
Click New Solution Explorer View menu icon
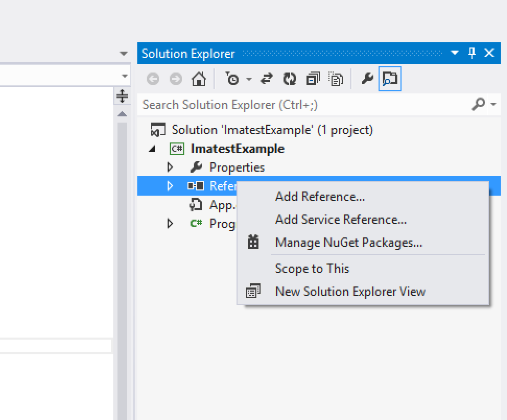pyautogui.click(x=253, y=291)
